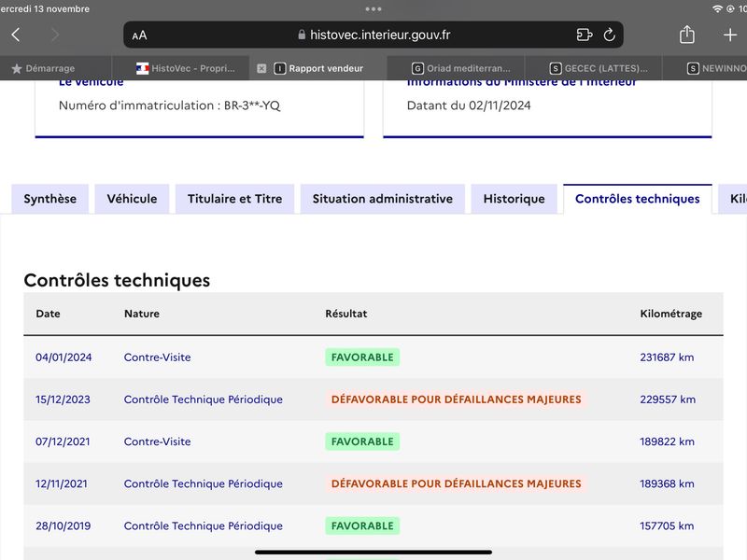The width and height of the screenshot is (747, 560).
Task: Tap the histovec.interieur.gouv.fr address field
Action: 373,35
